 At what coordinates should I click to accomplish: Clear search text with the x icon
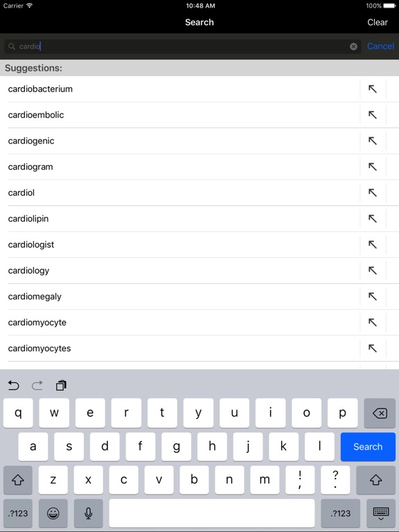[x=353, y=46]
